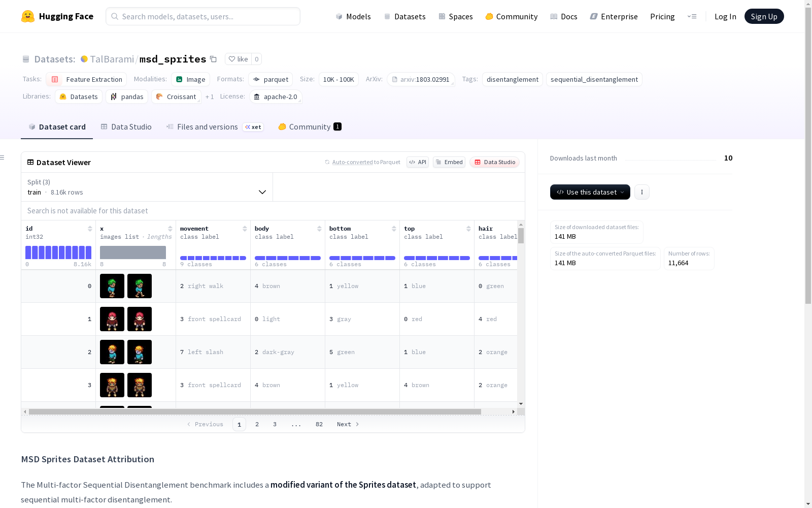Click the Image modality tag
Screen dimensions: 812x508
pos(190,79)
